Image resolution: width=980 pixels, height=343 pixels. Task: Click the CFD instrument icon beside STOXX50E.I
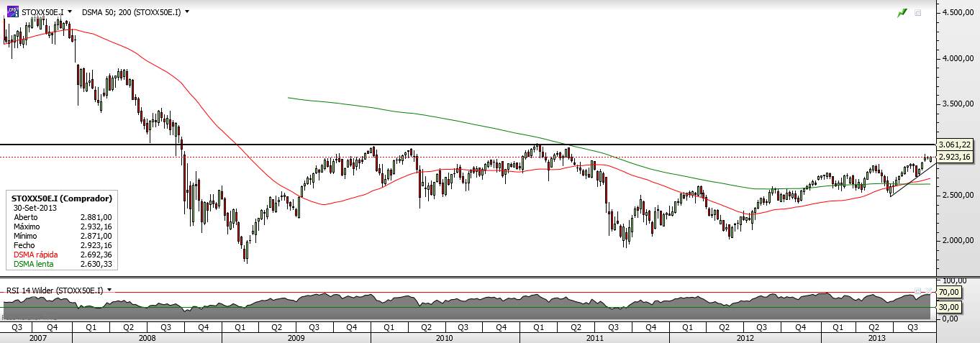(12, 12)
